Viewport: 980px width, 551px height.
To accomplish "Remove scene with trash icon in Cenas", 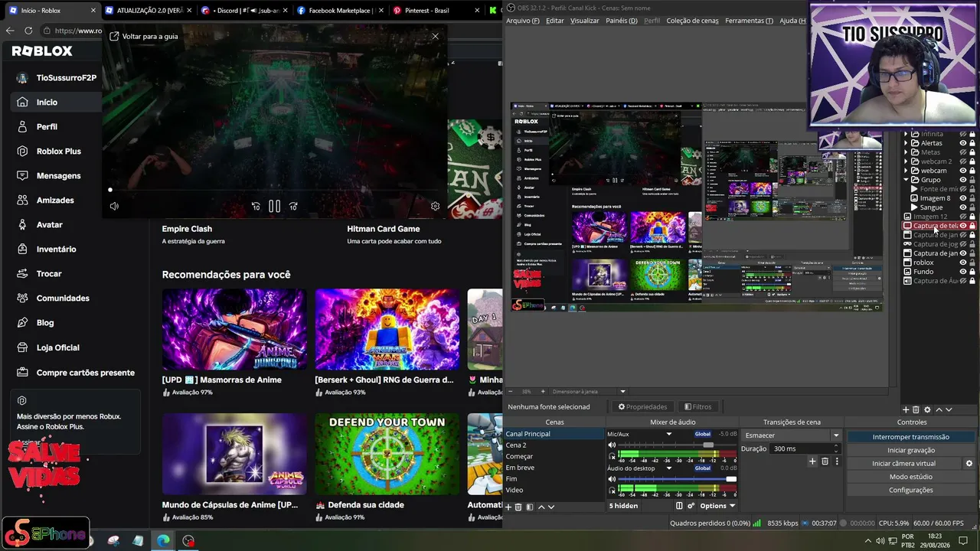I will point(518,507).
